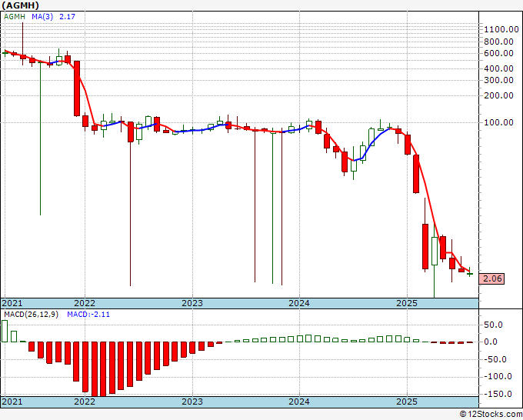
Task: Click the 2.06 current price tag
Action: [491, 278]
